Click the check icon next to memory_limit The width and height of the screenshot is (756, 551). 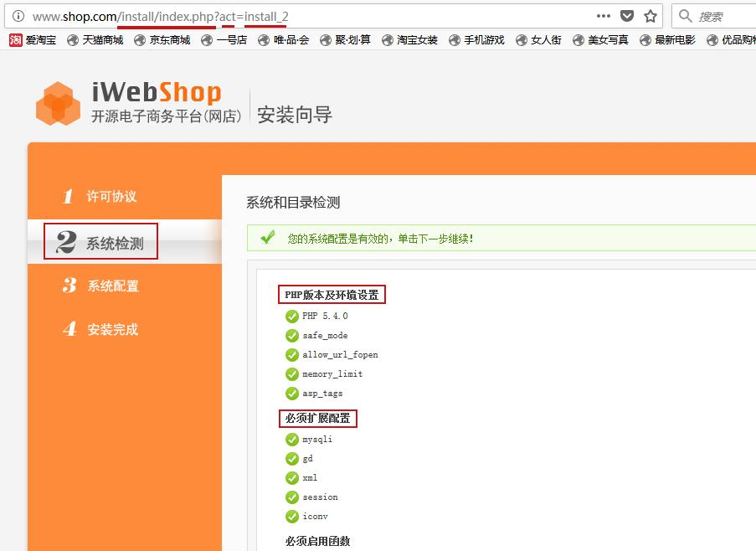(291, 374)
